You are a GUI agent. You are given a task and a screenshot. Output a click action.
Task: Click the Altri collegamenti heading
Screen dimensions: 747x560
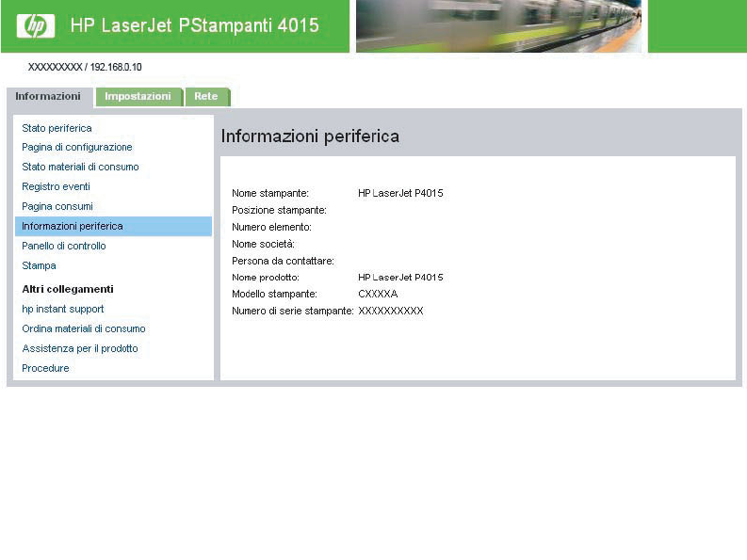pyautogui.click(x=68, y=289)
